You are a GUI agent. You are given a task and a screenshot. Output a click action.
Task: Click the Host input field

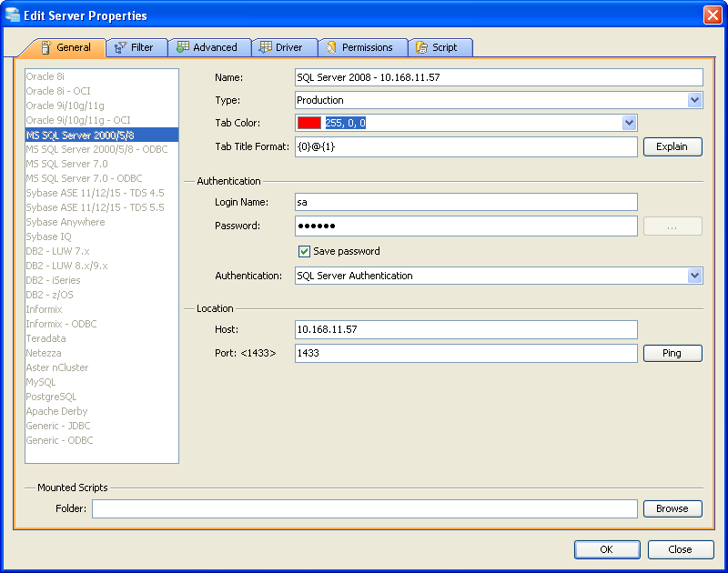(x=466, y=329)
